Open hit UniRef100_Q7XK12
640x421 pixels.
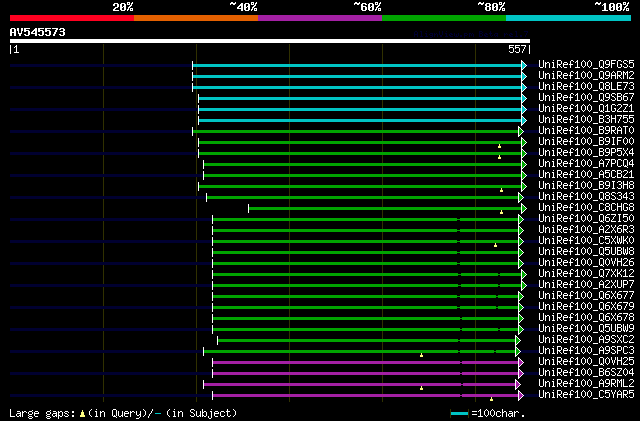(586, 274)
